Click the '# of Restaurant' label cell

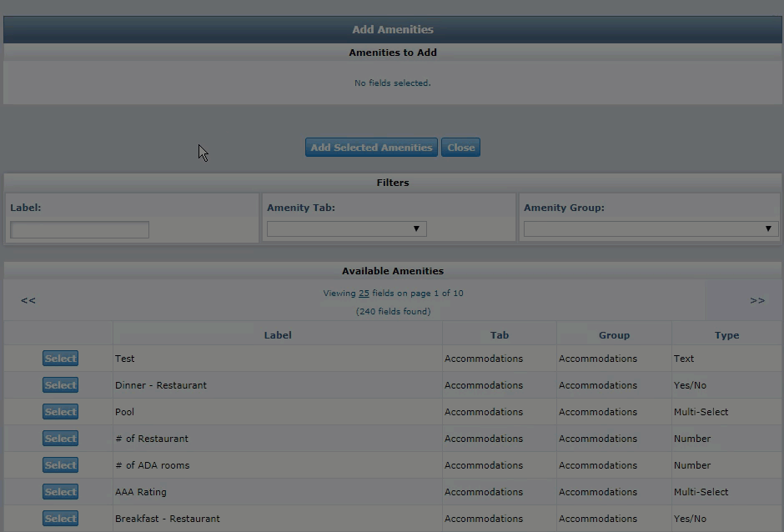pyautogui.click(x=278, y=439)
